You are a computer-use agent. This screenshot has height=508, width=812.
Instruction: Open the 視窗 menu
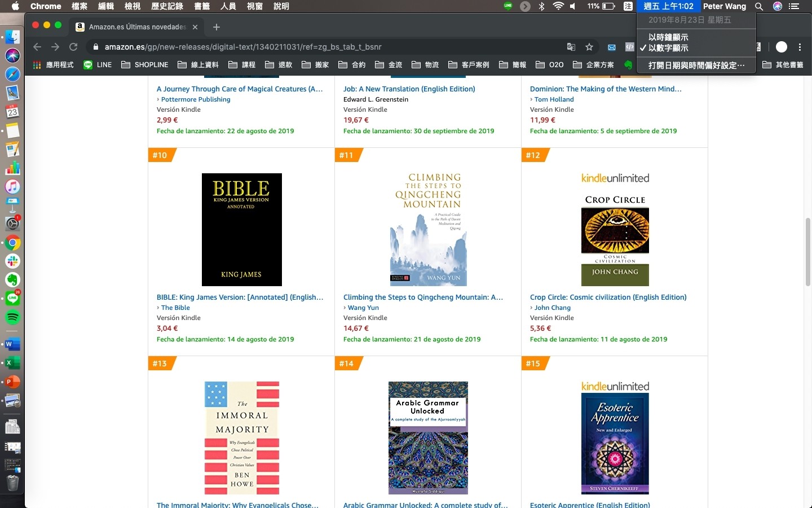[255, 6]
